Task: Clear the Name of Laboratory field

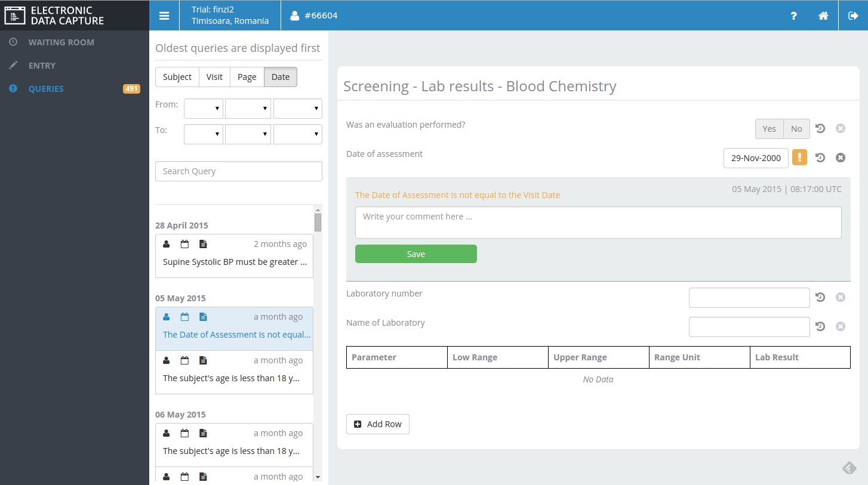Action: point(841,326)
